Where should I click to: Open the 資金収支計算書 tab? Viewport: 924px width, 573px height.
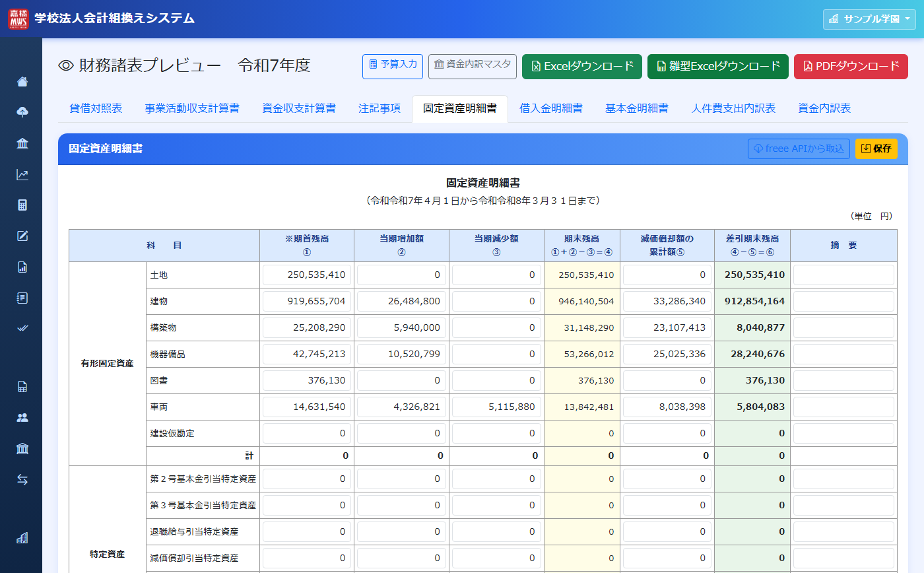coord(299,109)
